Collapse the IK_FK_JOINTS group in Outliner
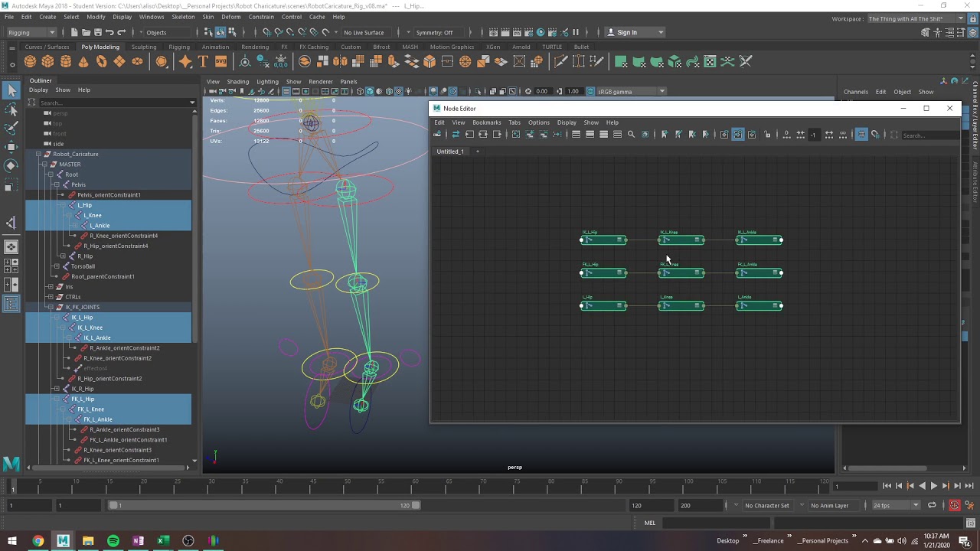Screen dimensions: 980x551 coord(50,307)
